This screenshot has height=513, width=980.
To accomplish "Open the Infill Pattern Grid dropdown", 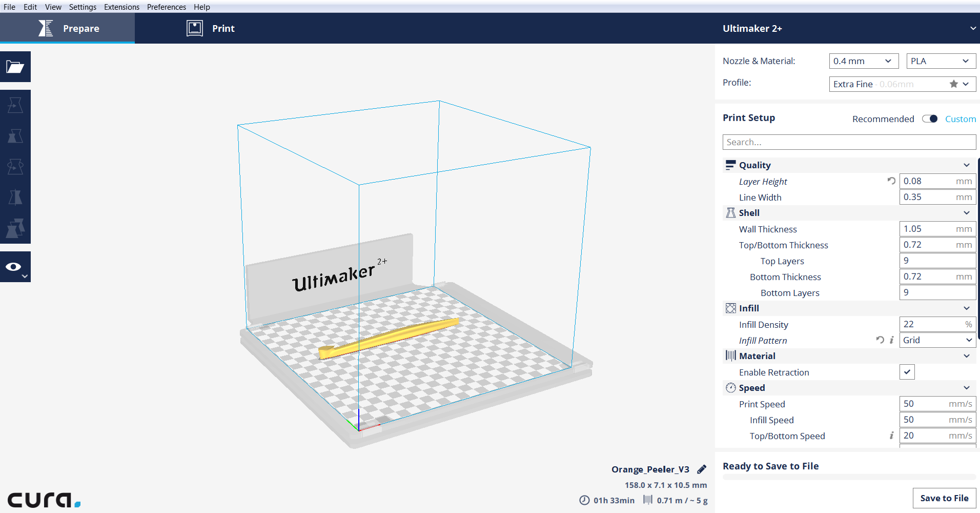I will pyautogui.click(x=937, y=340).
